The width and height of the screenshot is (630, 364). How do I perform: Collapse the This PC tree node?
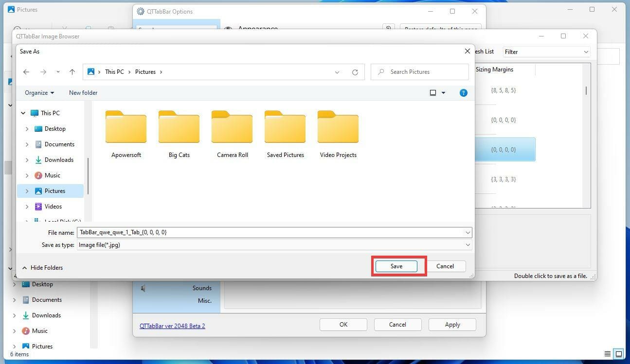point(23,113)
